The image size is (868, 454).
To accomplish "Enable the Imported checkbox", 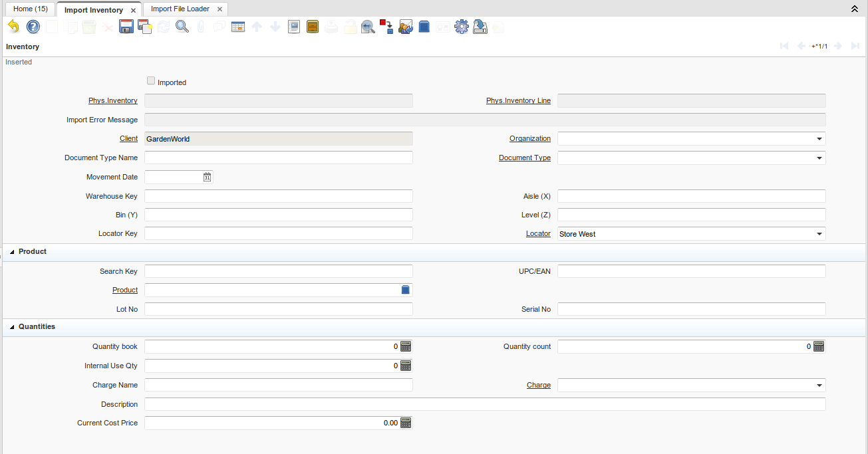I will tap(151, 81).
